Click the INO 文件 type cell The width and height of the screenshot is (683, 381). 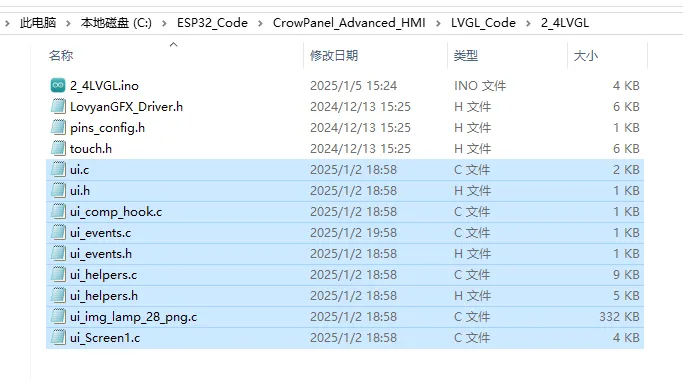(480, 86)
